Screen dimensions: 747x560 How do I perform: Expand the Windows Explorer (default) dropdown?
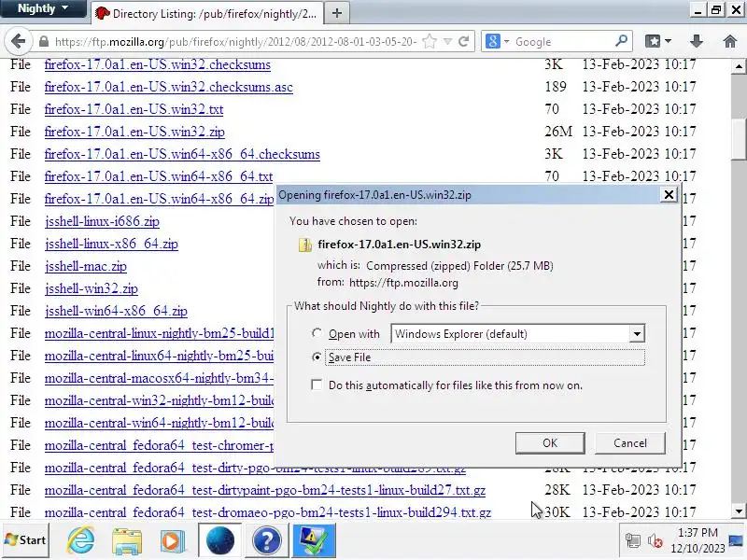pyautogui.click(x=637, y=334)
